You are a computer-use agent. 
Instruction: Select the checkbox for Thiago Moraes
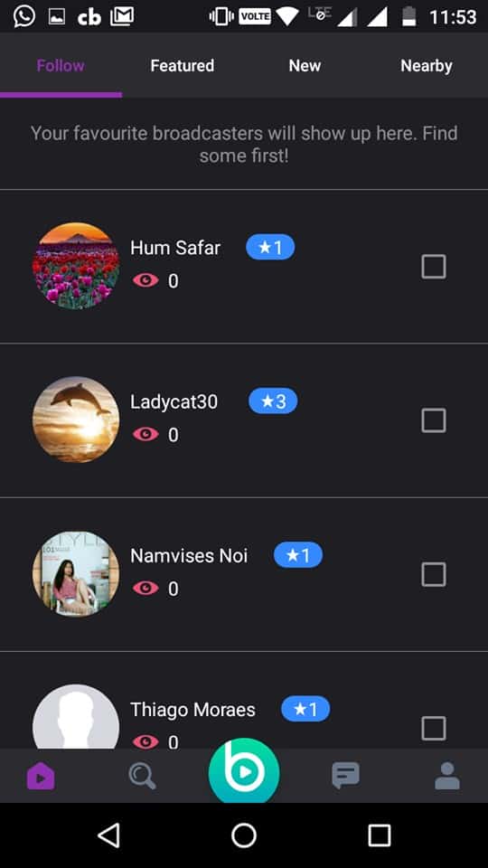[434, 729]
